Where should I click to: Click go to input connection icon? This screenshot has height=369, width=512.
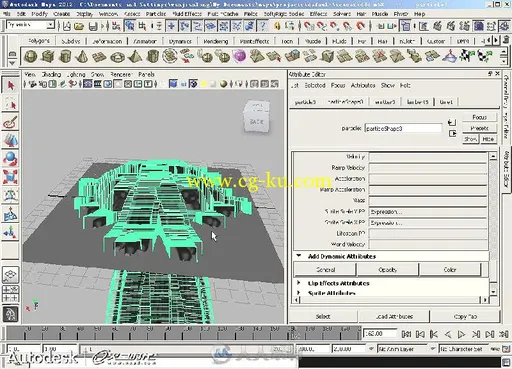pos(452,122)
